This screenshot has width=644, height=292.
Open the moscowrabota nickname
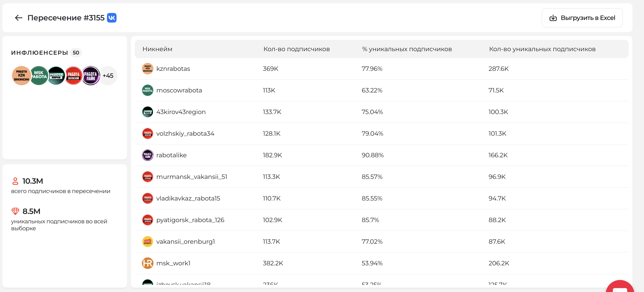[179, 90]
